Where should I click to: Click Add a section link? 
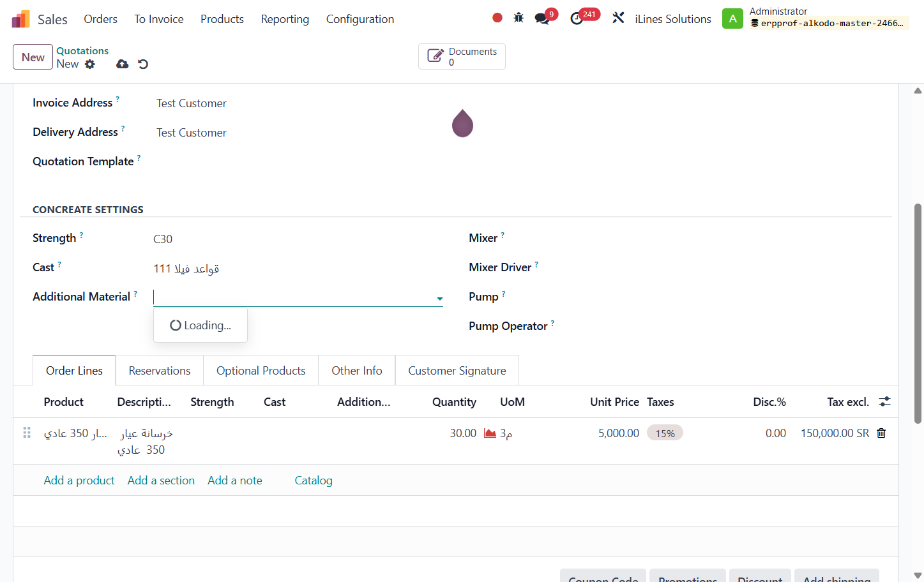[x=161, y=481]
